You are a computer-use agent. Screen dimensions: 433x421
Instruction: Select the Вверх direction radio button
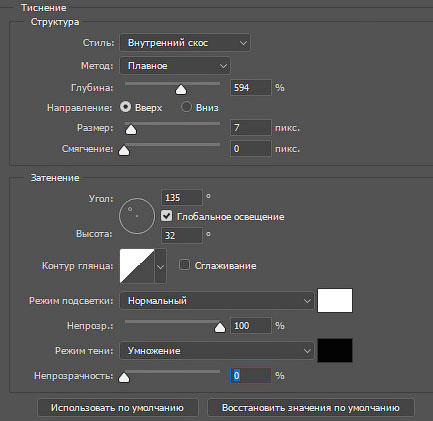(x=126, y=107)
